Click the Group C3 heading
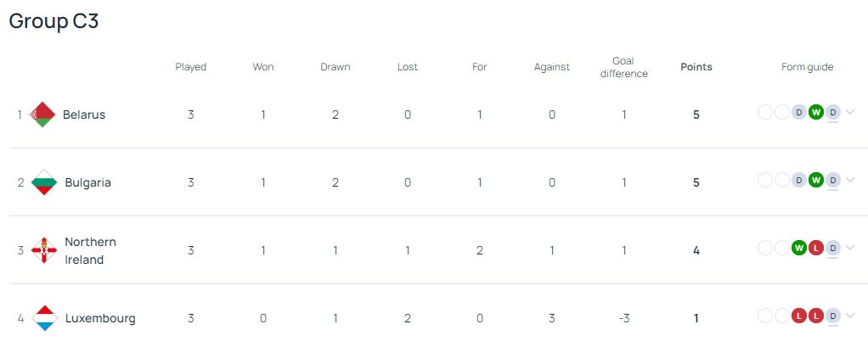Image resolution: width=868 pixels, height=341 pixels. (54, 21)
